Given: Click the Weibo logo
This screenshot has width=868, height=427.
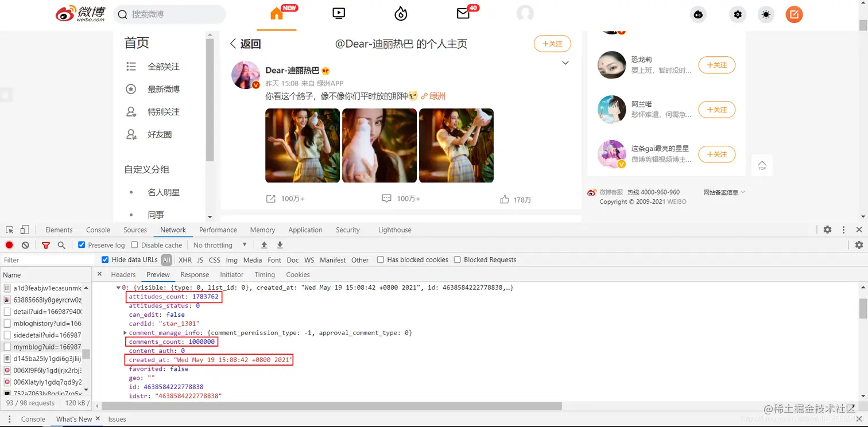Looking at the screenshot, I should [x=80, y=14].
